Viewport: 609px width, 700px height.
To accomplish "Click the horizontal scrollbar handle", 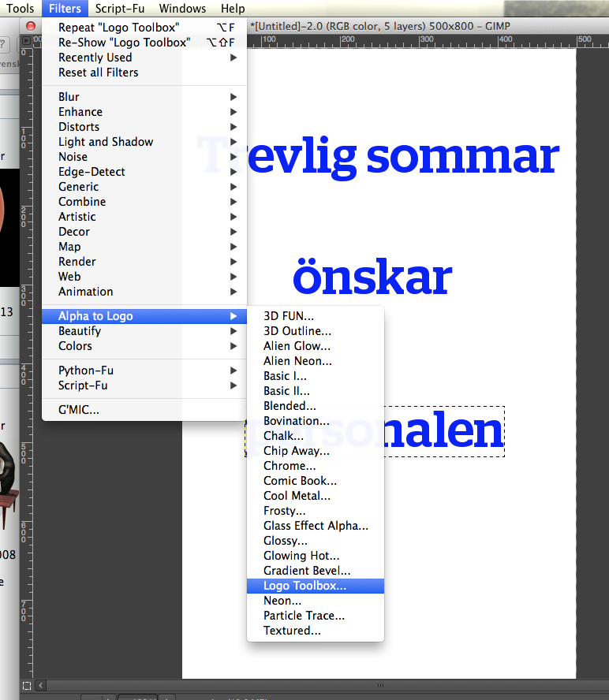I will coord(380,685).
